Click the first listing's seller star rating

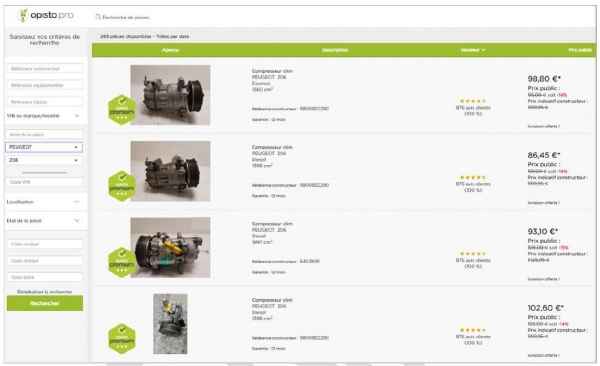(x=473, y=101)
